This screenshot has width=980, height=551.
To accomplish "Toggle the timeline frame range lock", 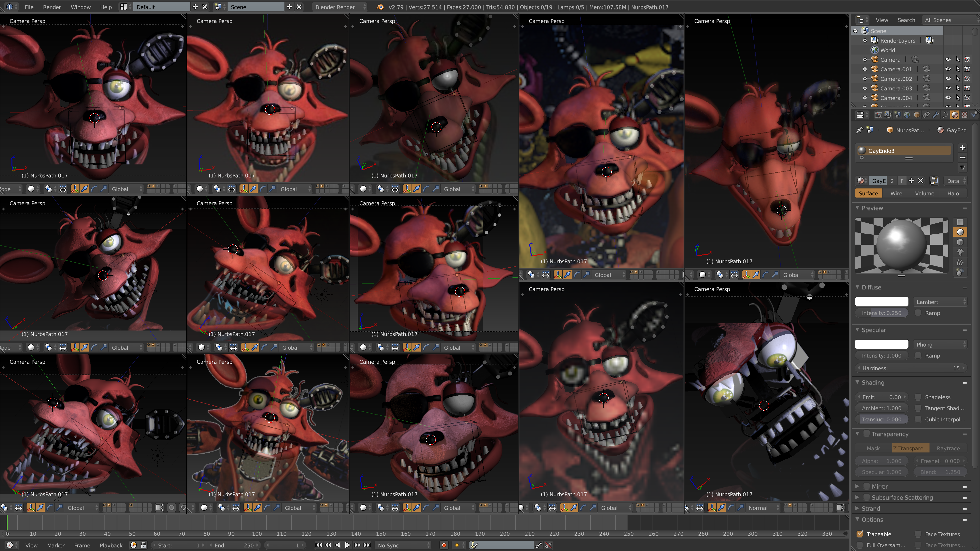I will 143,545.
